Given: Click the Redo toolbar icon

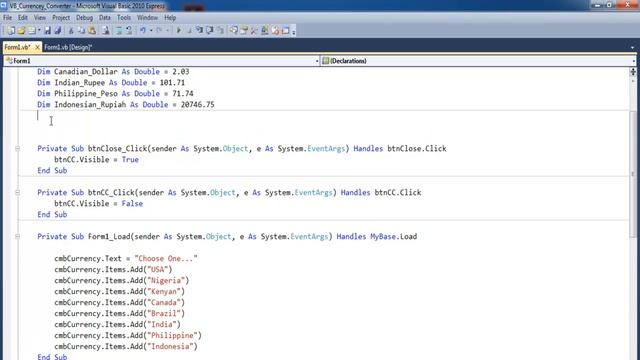Looking at the screenshot, I should [159, 31].
